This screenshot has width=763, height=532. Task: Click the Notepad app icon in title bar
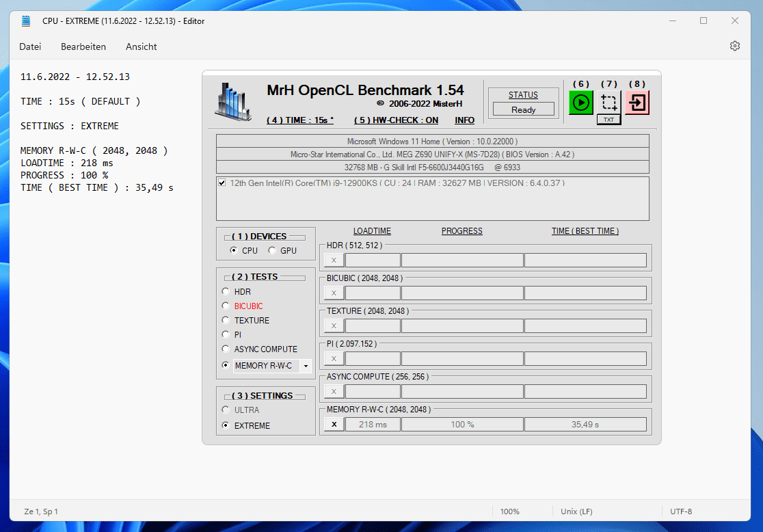[26, 21]
